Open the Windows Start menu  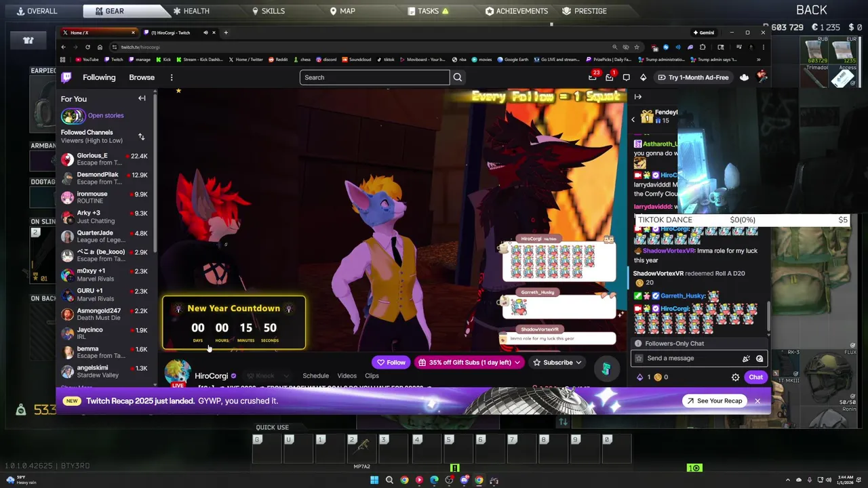[374, 481]
